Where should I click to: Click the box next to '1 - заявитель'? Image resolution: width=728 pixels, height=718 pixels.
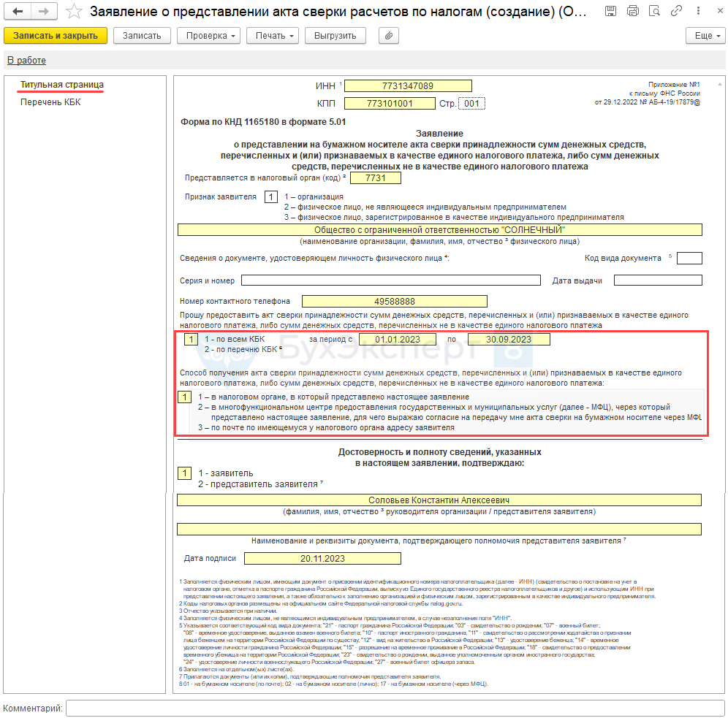(185, 473)
